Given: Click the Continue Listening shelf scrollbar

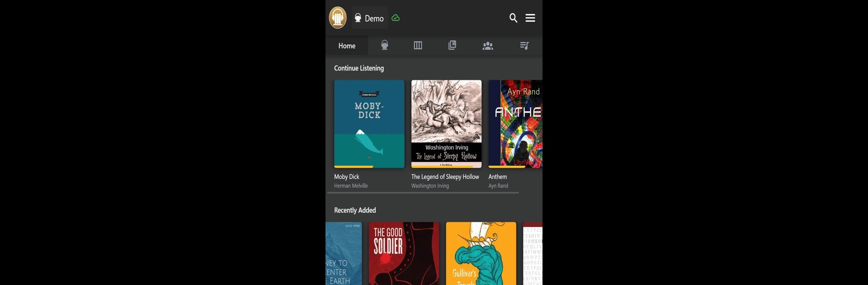Looking at the screenshot, I should (423, 193).
